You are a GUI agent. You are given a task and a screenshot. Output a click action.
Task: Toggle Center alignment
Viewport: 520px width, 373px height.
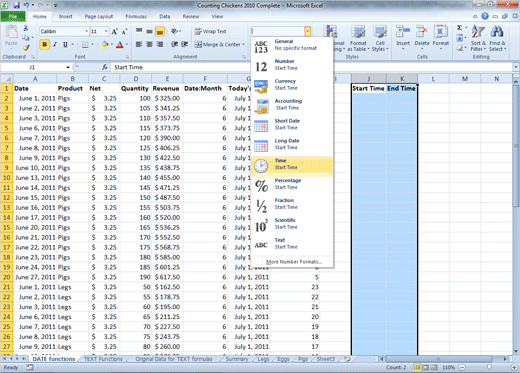(x=149, y=44)
